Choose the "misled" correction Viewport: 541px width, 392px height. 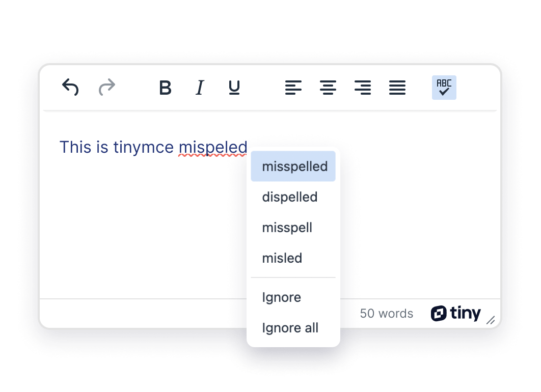(282, 258)
